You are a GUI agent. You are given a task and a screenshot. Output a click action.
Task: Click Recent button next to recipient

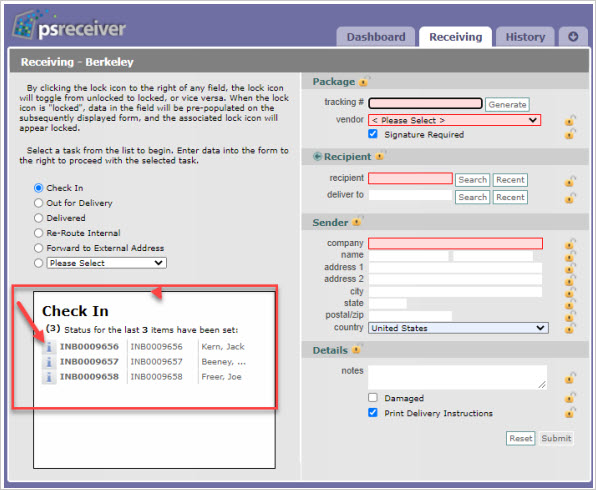pos(510,180)
